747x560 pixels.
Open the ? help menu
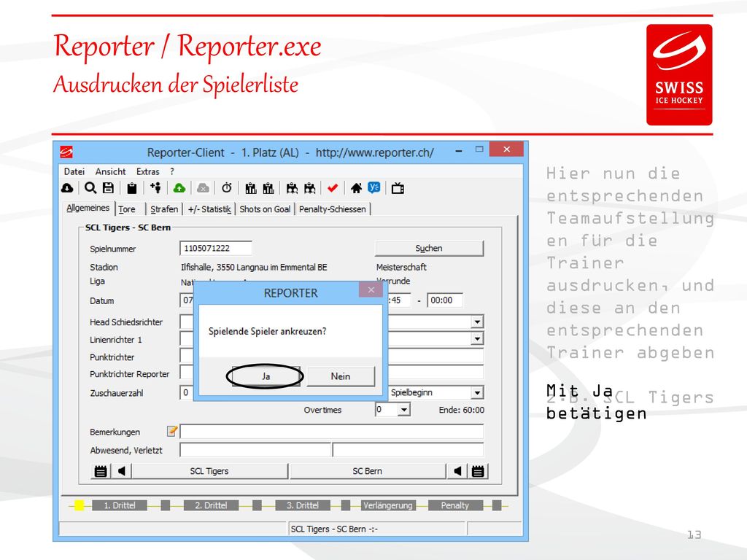172,171
